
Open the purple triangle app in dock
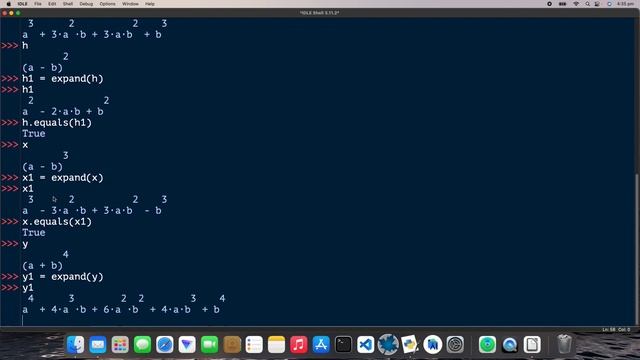(187, 344)
